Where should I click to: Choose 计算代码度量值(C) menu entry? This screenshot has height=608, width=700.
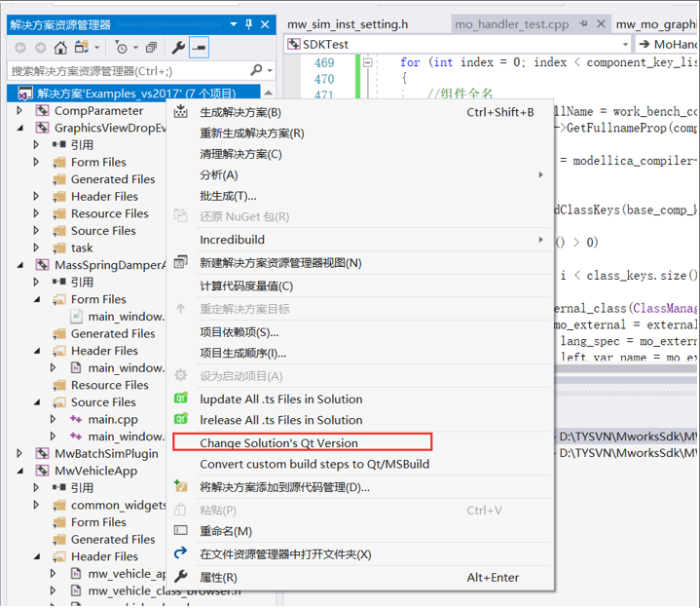(361, 285)
